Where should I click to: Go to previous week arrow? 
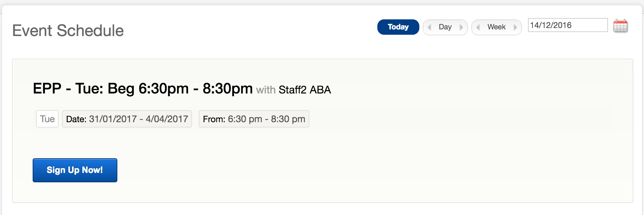478,27
